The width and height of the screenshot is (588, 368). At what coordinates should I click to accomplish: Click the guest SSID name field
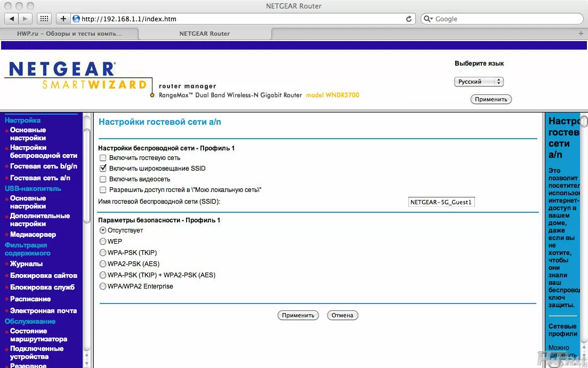point(441,202)
